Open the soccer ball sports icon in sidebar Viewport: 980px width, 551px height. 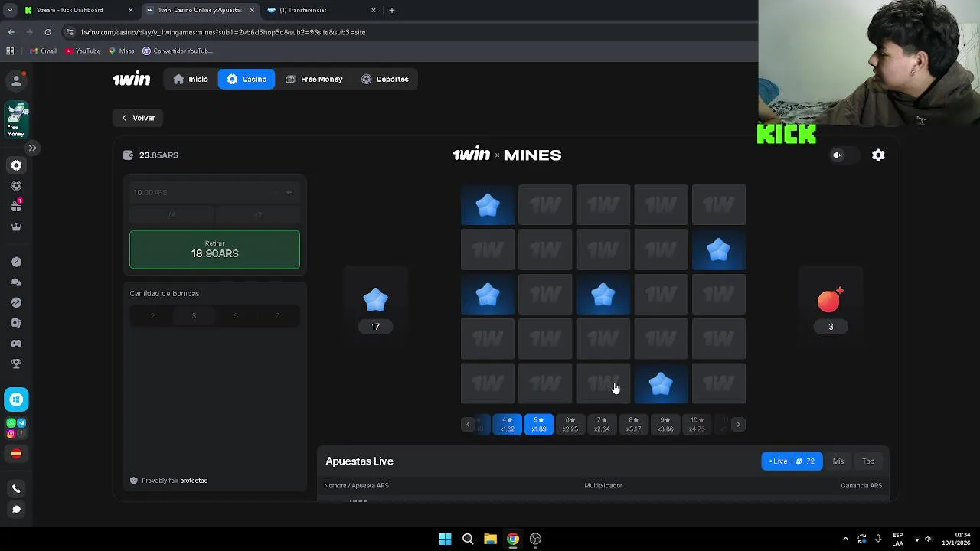click(16, 186)
